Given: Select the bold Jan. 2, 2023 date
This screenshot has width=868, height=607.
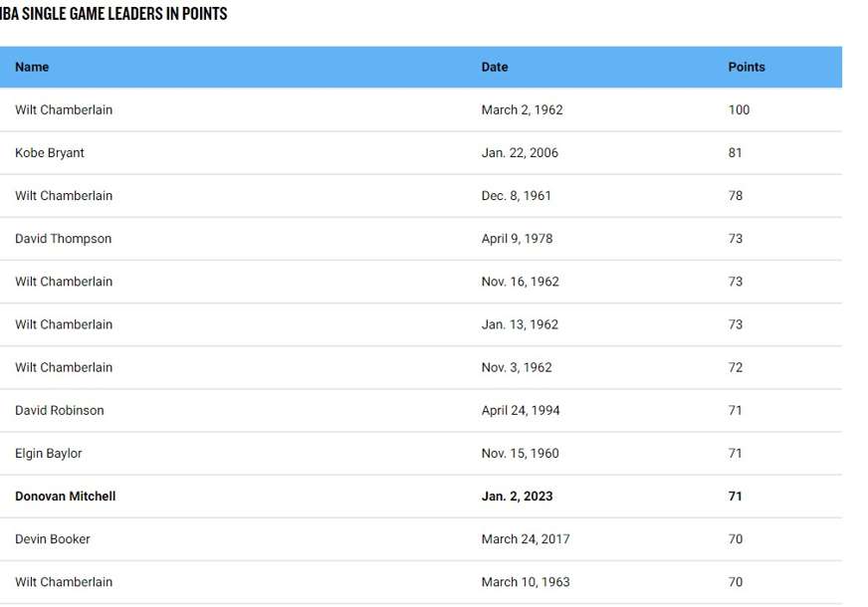Looking at the screenshot, I should pyautogui.click(x=518, y=496).
